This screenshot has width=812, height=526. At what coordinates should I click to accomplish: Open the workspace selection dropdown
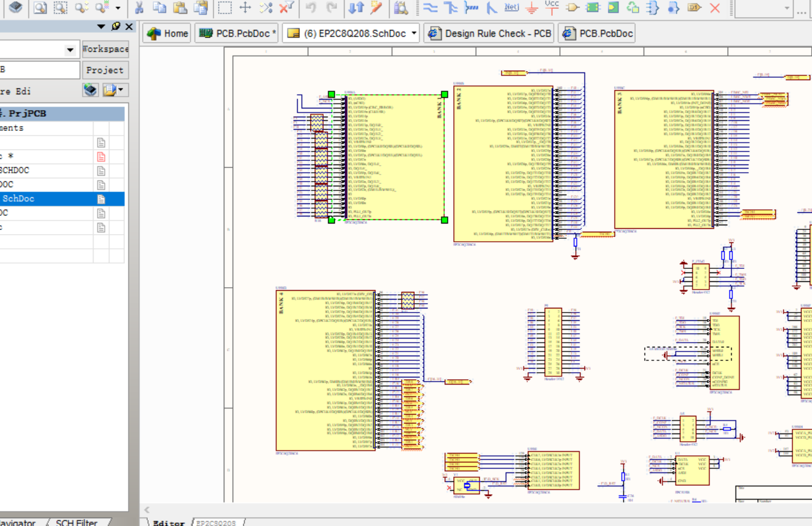click(x=70, y=50)
